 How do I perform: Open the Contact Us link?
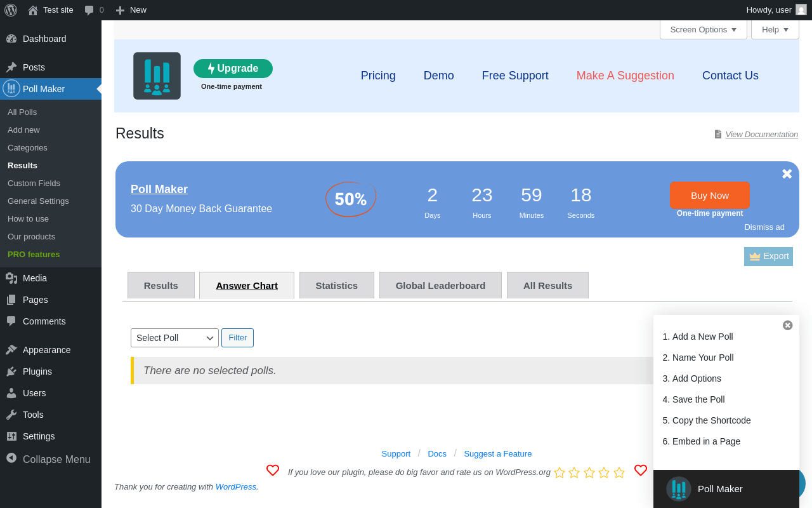click(730, 76)
